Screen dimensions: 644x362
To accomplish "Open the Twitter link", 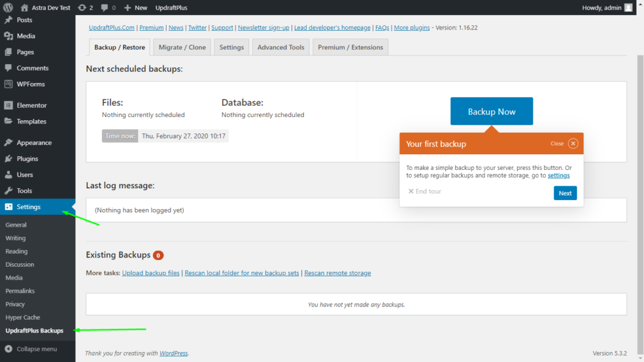I will (x=197, y=28).
